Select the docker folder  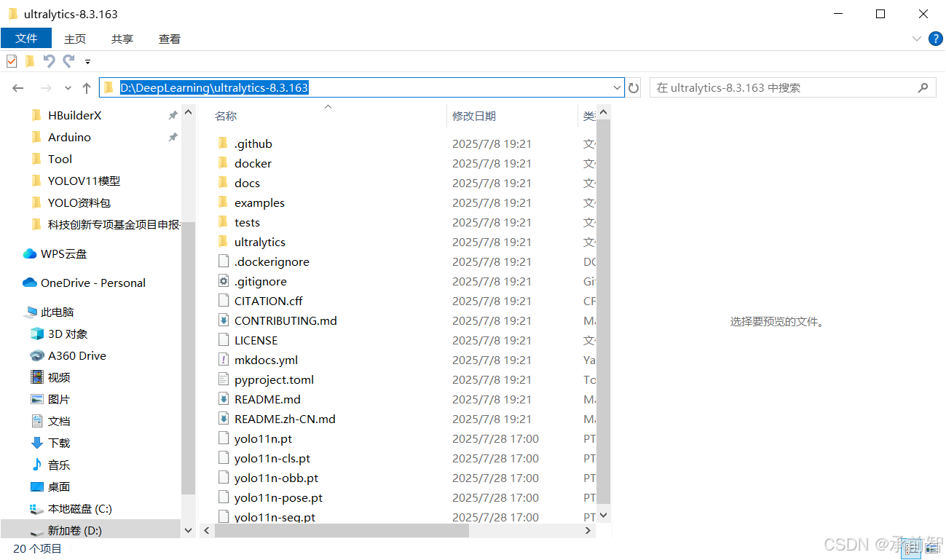pyautogui.click(x=253, y=163)
